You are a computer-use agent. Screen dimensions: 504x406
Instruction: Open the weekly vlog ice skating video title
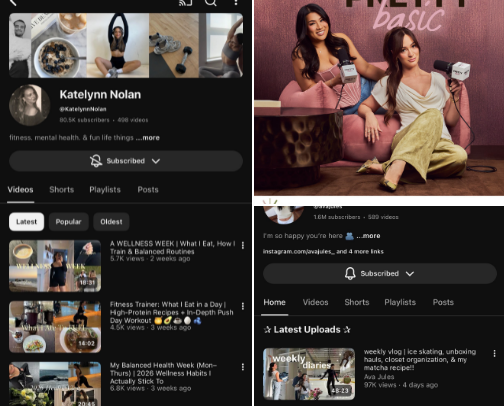[420, 359]
